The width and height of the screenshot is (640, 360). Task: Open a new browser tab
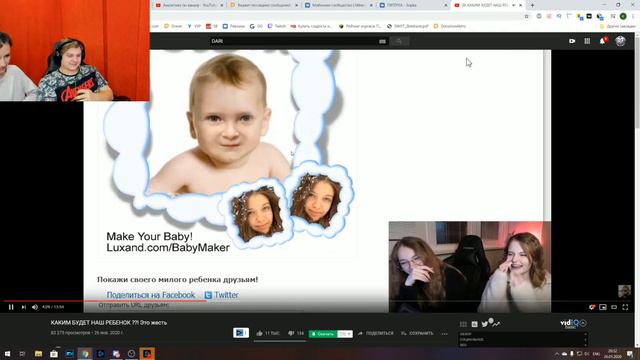(532, 5)
